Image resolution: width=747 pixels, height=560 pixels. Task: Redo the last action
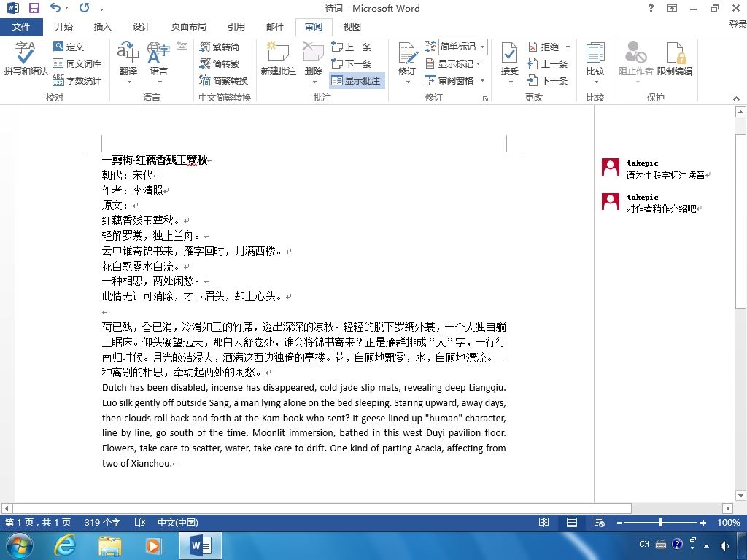point(85,8)
